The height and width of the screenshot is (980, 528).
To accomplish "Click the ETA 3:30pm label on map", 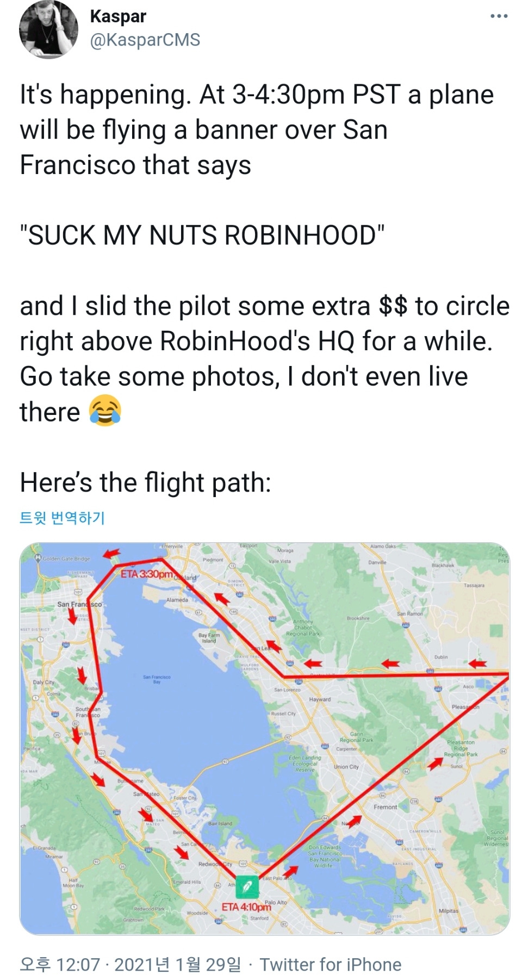I will click(x=146, y=574).
